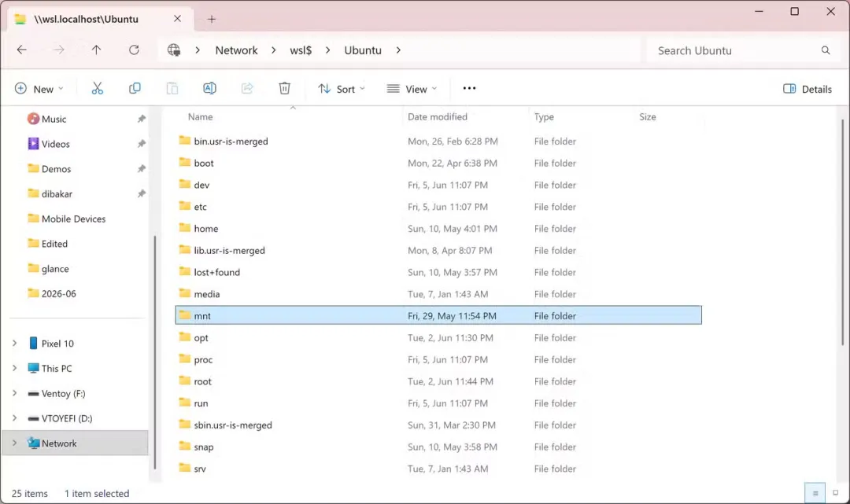Click the wsl$ breadcrumb
Screen dimensions: 850x504
click(x=301, y=50)
